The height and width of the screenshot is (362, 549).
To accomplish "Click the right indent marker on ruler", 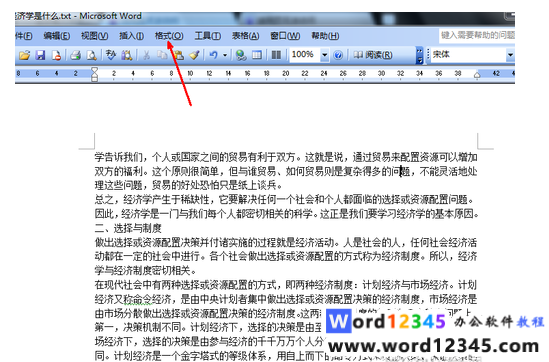I will coord(477,75).
